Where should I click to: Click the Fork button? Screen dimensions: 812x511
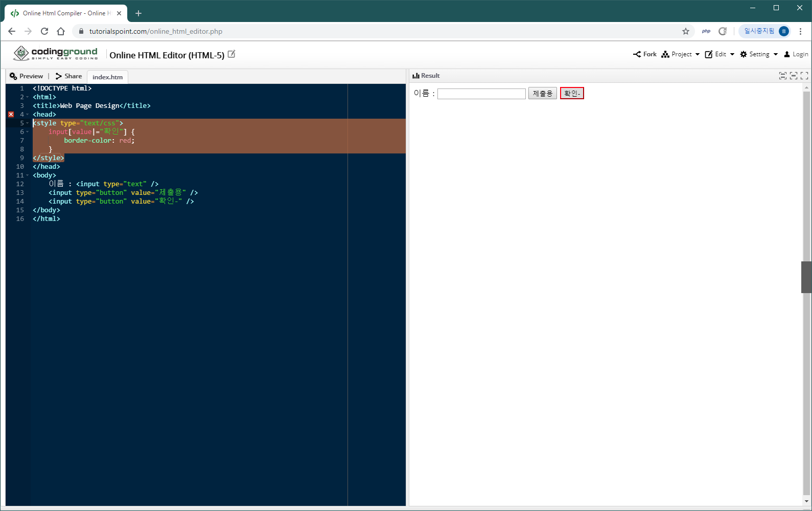point(645,54)
